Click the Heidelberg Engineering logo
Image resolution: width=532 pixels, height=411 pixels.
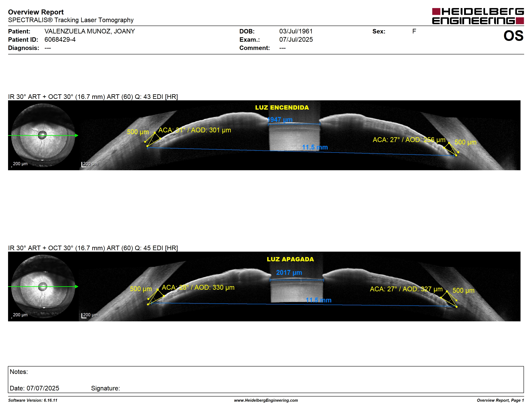coord(478,16)
